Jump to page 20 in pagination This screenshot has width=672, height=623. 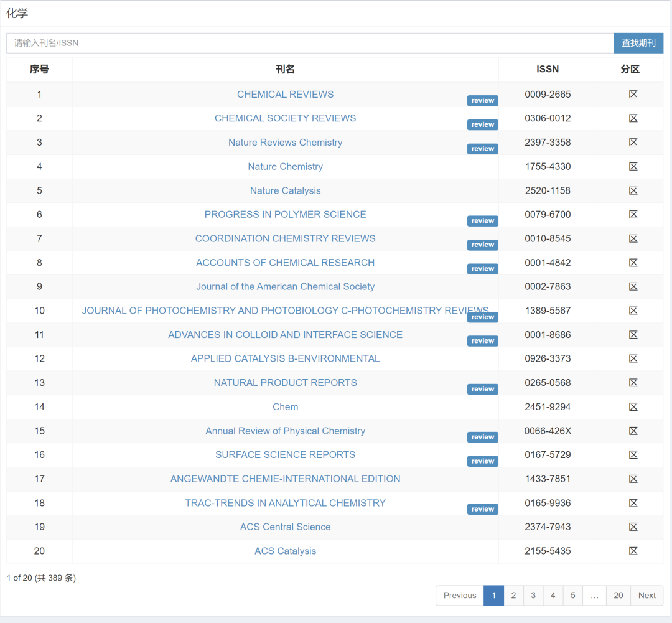(618, 596)
